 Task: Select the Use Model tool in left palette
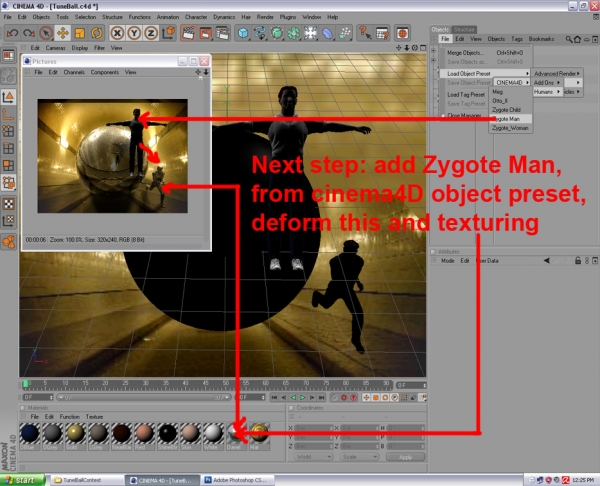coord(8,97)
